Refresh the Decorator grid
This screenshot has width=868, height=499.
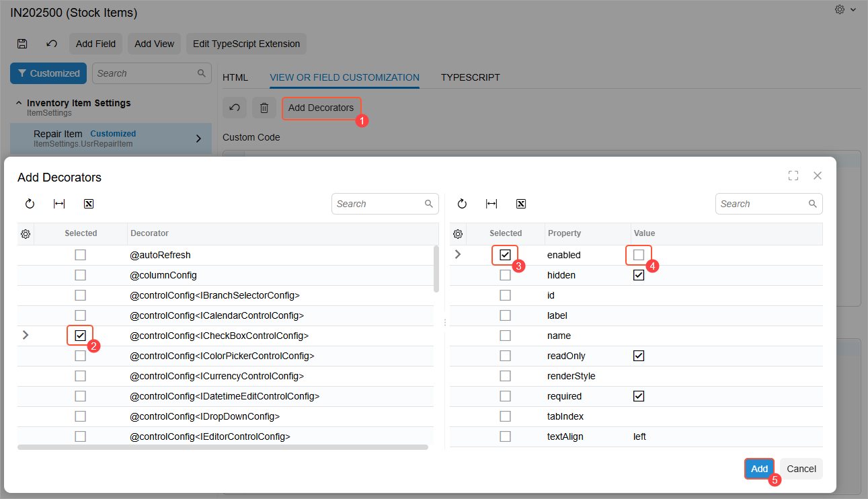[x=30, y=204]
